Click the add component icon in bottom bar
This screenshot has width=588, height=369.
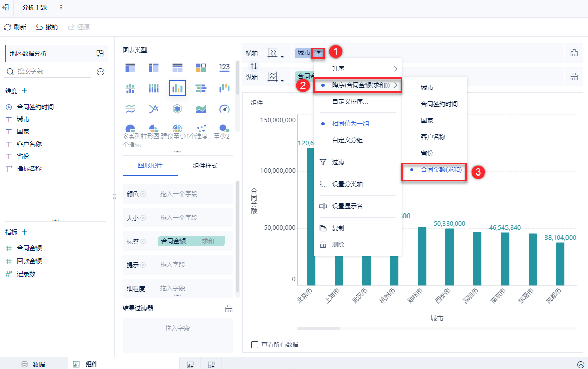click(x=190, y=364)
